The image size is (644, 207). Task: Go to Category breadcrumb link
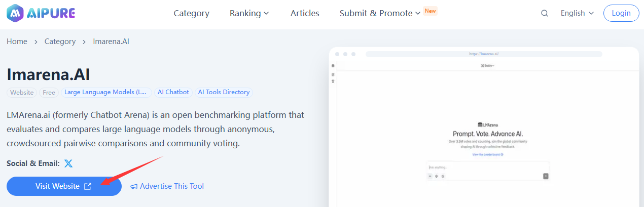(60, 42)
